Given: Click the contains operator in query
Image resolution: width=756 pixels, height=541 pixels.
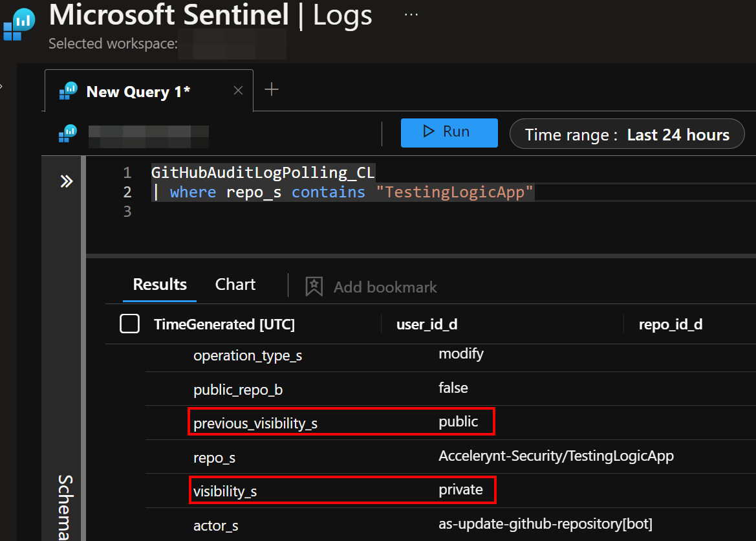Looking at the screenshot, I should tap(329, 192).
